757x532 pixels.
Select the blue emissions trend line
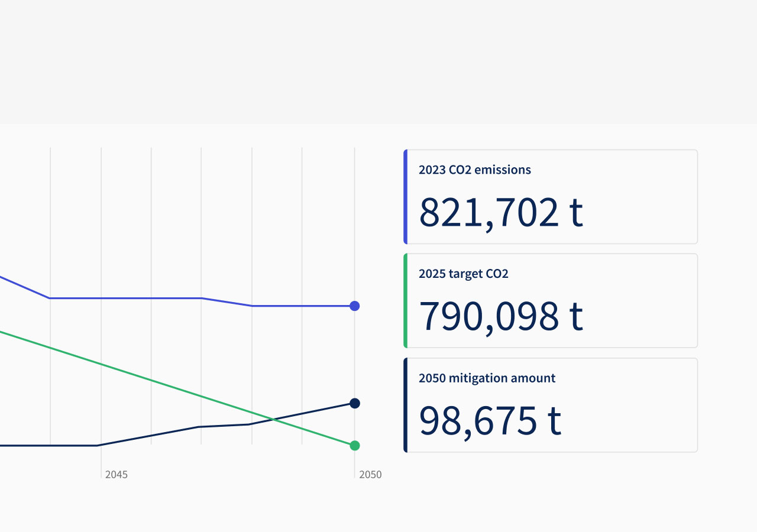point(177,298)
